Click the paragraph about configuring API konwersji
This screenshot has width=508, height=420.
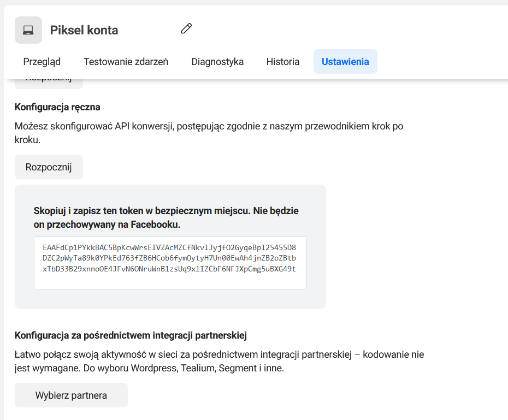[209, 133]
